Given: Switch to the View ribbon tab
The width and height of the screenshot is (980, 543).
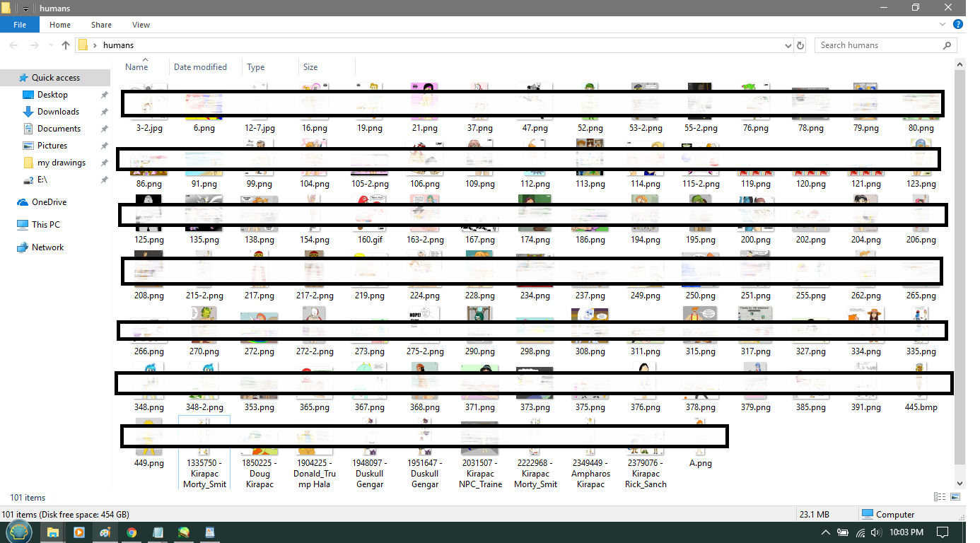Looking at the screenshot, I should pos(141,25).
